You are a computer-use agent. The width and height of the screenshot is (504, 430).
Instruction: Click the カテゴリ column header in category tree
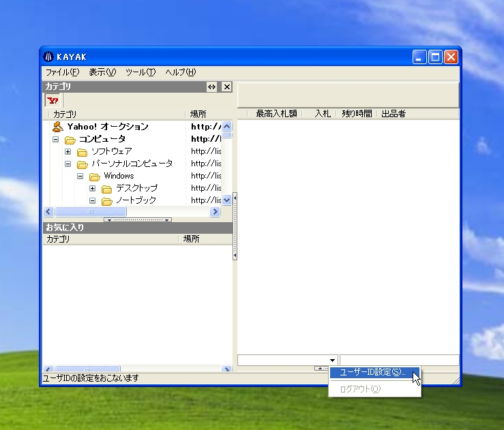[117, 114]
